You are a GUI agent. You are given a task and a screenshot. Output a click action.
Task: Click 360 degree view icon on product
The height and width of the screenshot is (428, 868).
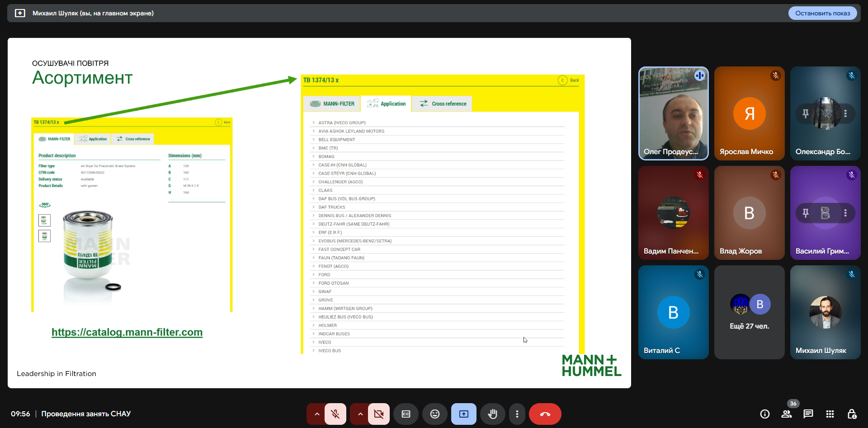click(x=45, y=205)
